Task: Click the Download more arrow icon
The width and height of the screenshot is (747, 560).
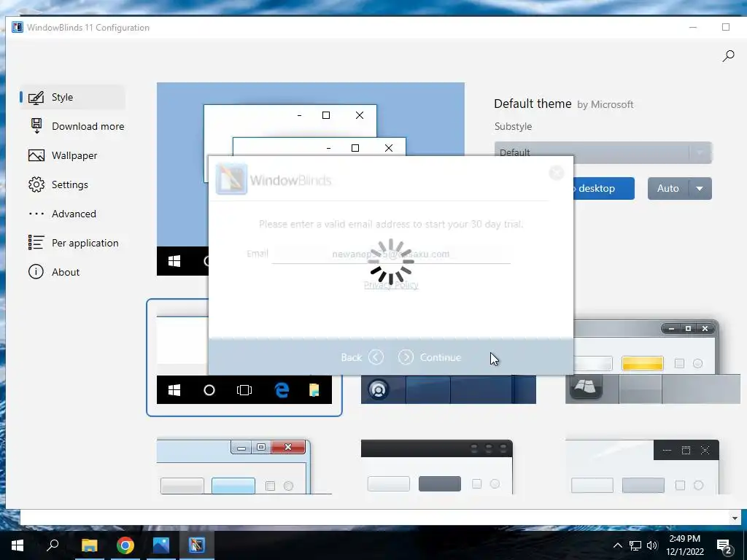Action: [x=36, y=126]
